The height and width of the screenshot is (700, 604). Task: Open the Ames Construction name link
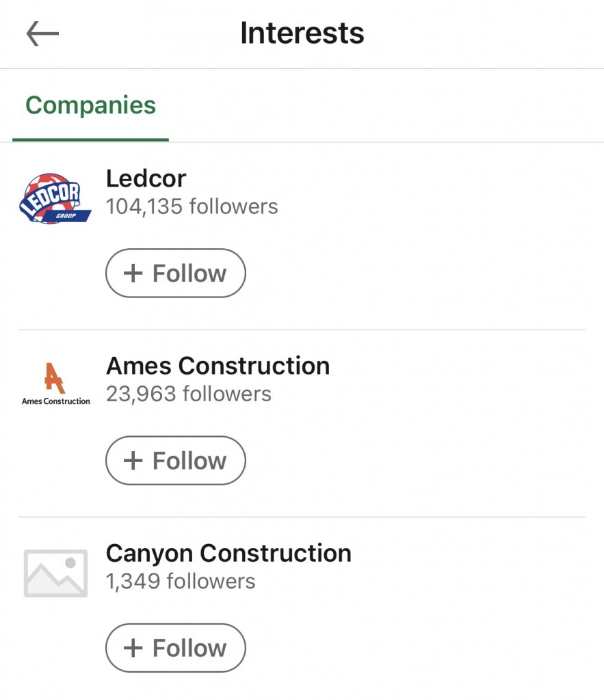tap(218, 366)
